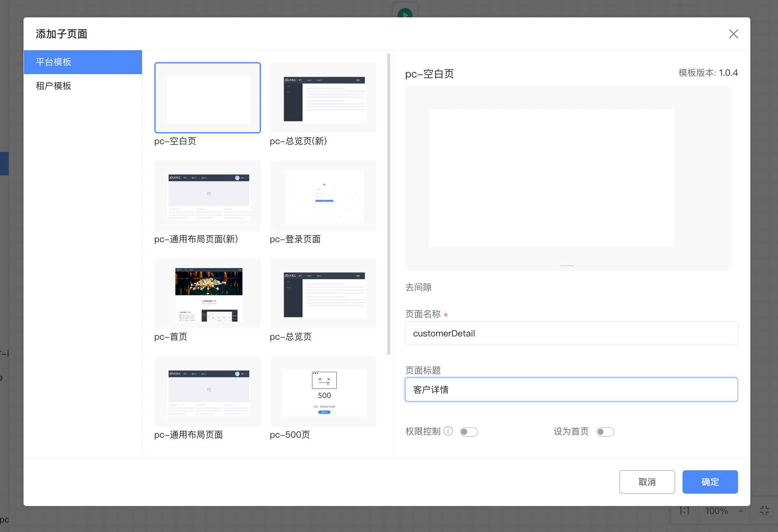Select the pc-首页 template thumbnail

pyautogui.click(x=207, y=294)
